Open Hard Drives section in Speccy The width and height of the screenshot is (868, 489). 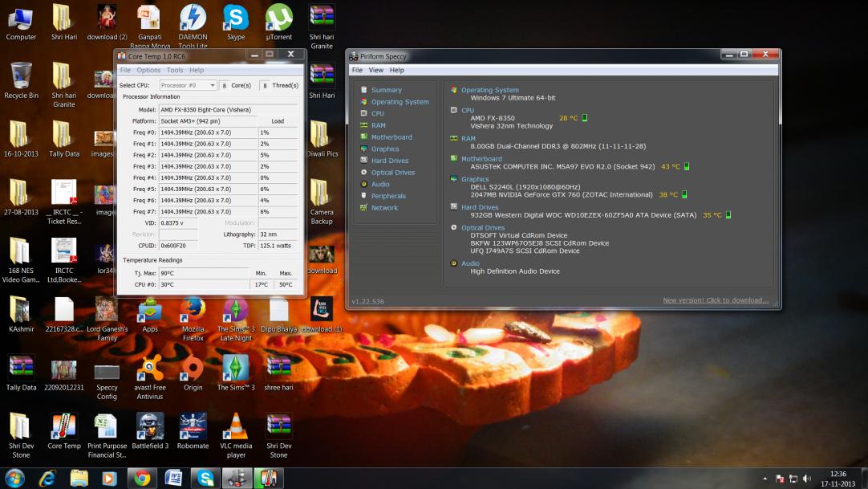pos(389,161)
